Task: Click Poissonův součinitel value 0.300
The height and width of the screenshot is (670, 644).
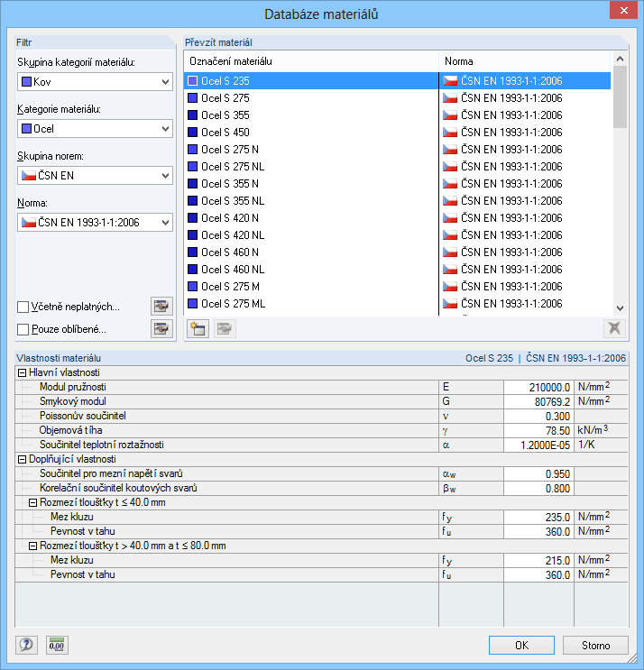Action: 538,417
